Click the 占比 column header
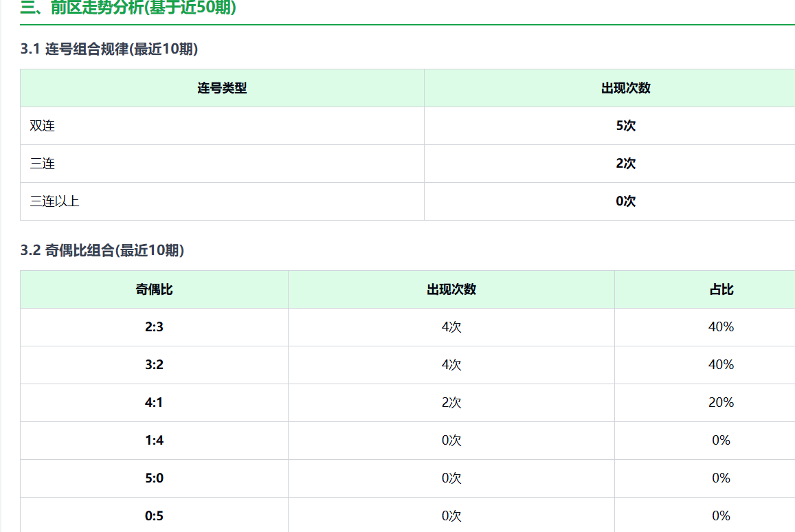Viewport: 795px width, 532px height. pyautogui.click(x=721, y=289)
